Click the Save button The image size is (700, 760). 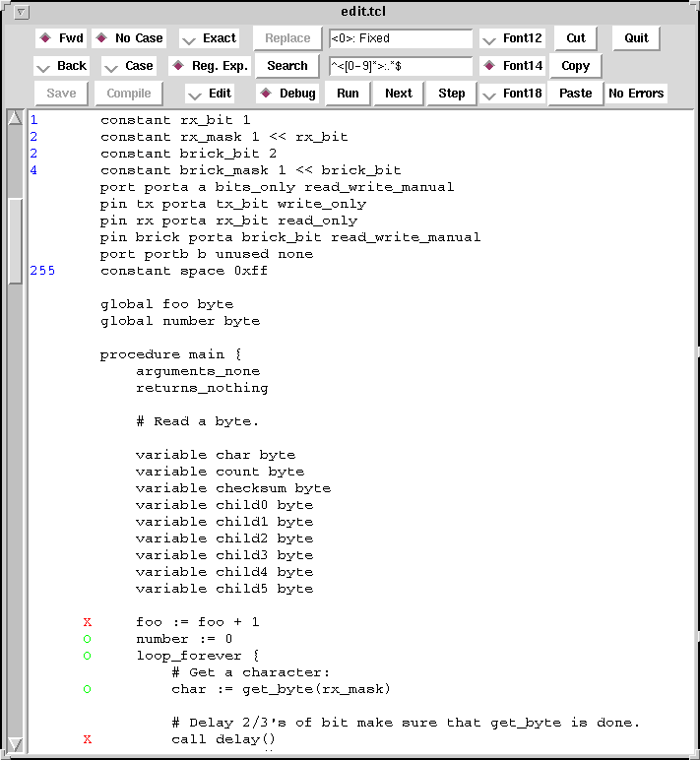coord(61,94)
